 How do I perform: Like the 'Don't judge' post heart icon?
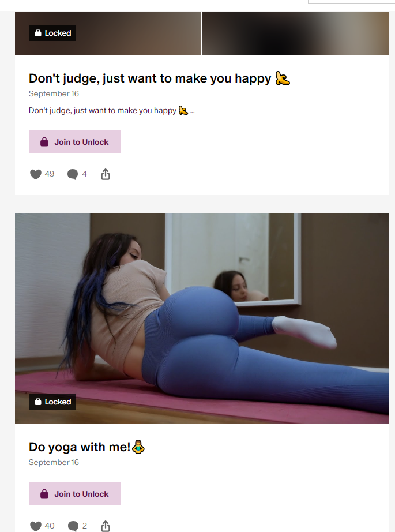click(36, 174)
